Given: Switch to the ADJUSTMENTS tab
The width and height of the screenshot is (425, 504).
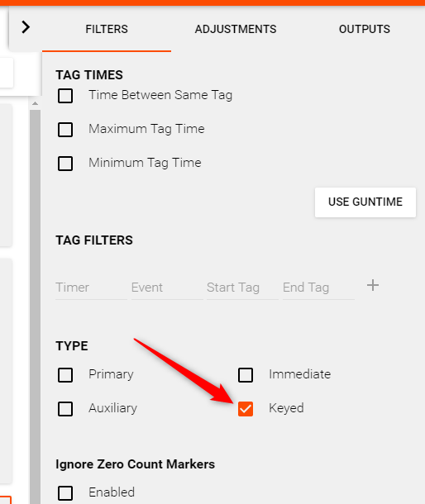Looking at the screenshot, I should tap(235, 29).
